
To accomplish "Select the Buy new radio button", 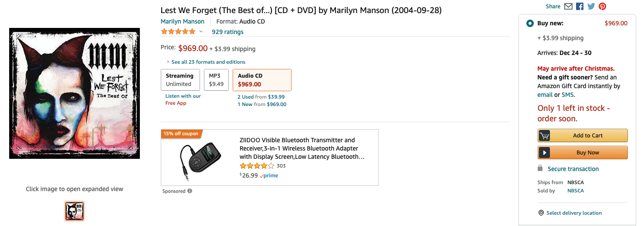I will click(x=530, y=24).
